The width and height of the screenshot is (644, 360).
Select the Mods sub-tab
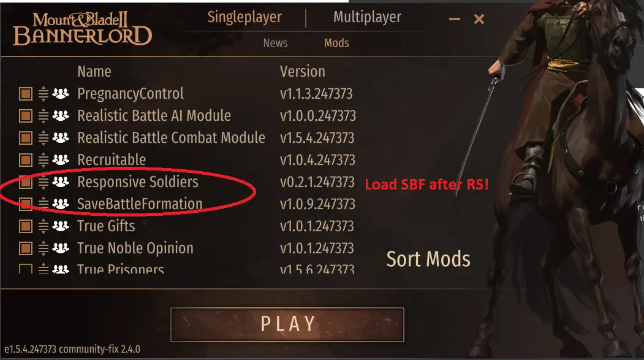coord(336,43)
